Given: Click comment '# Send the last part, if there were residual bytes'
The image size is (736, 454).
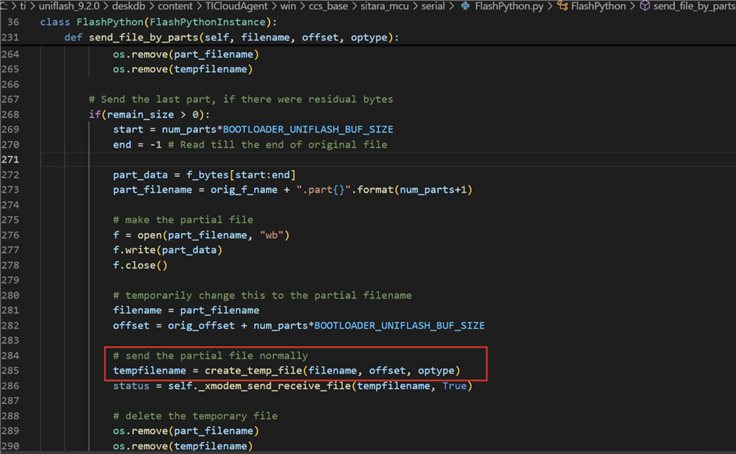Looking at the screenshot, I should [x=241, y=100].
